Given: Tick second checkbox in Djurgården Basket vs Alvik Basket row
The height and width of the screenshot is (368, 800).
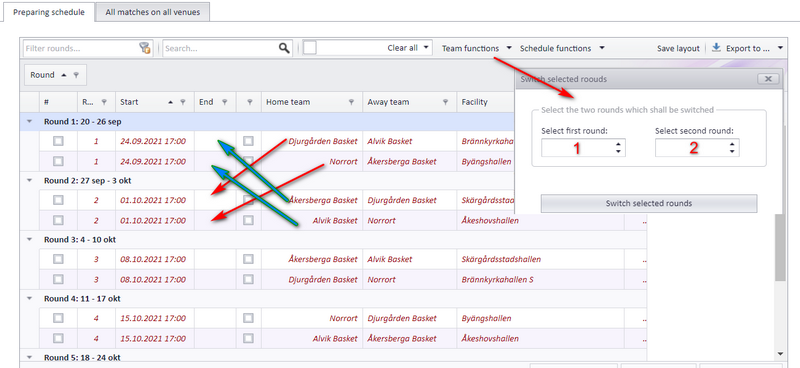Looking at the screenshot, I should pyautogui.click(x=248, y=141).
